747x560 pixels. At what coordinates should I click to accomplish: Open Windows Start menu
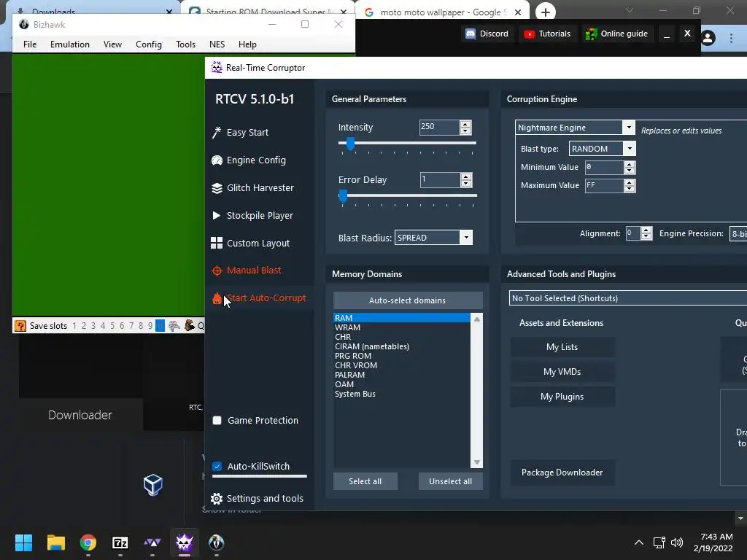coord(23,542)
